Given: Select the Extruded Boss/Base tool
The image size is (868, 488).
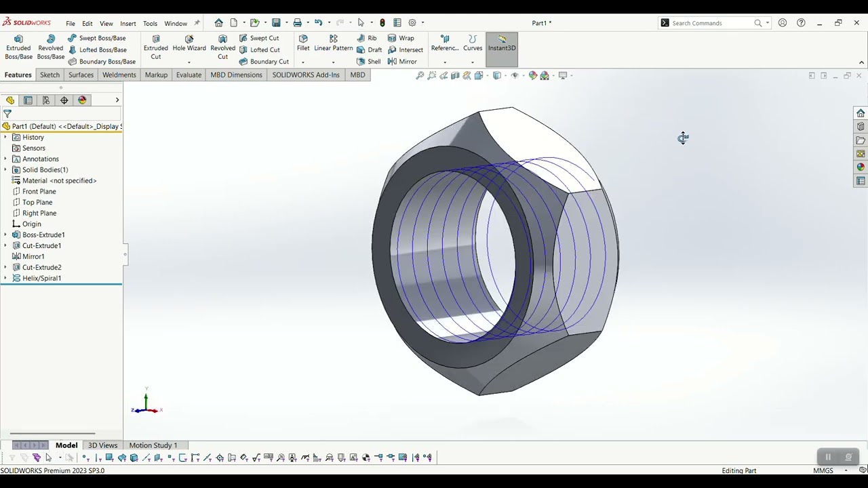Looking at the screenshot, I should coord(18,47).
